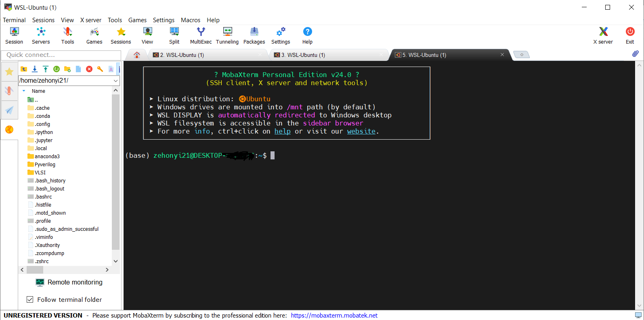Click the monitor icon in status bar corner
Screen dimensions: 644x320
click(x=638, y=315)
